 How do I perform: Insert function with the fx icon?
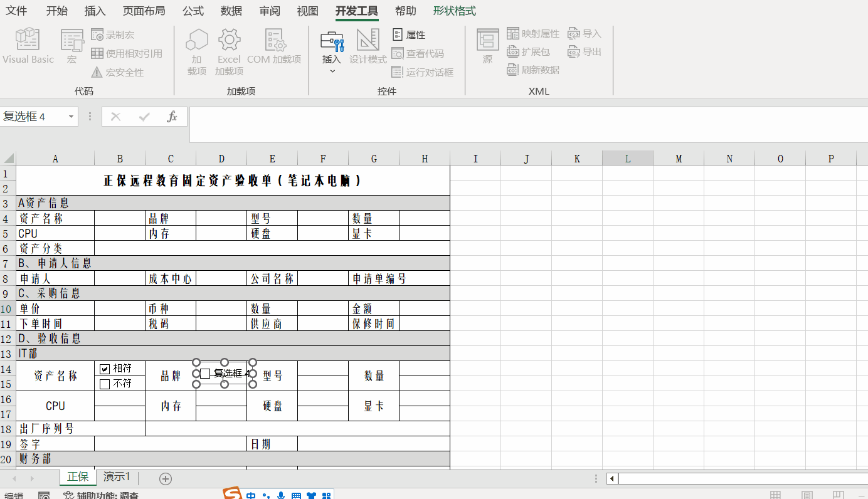pos(172,117)
